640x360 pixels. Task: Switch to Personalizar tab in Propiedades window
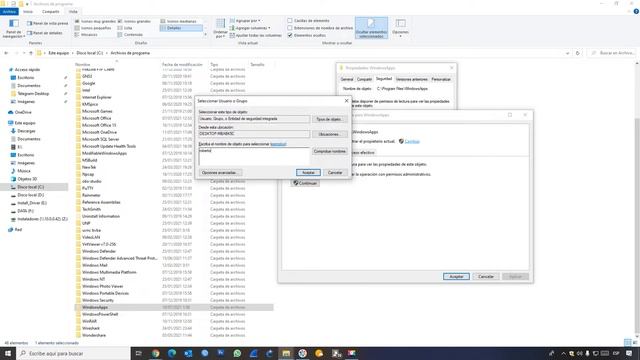tap(441, 79)
